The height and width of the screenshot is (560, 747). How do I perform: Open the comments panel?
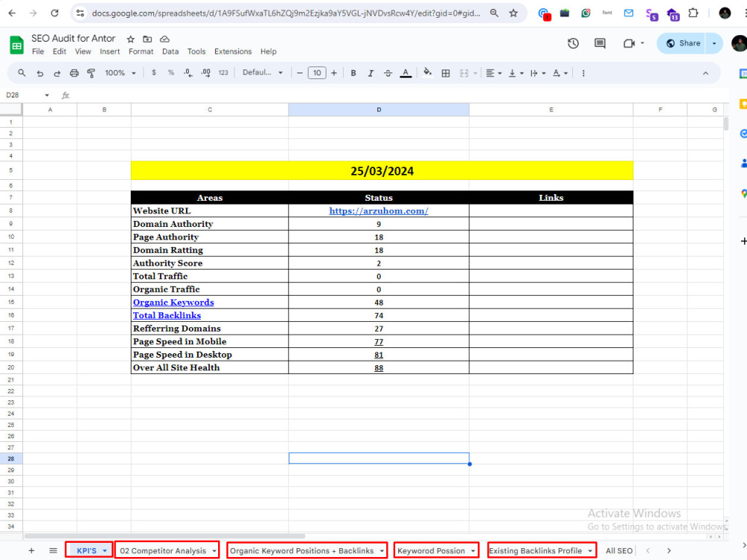[x=600, y=43]
